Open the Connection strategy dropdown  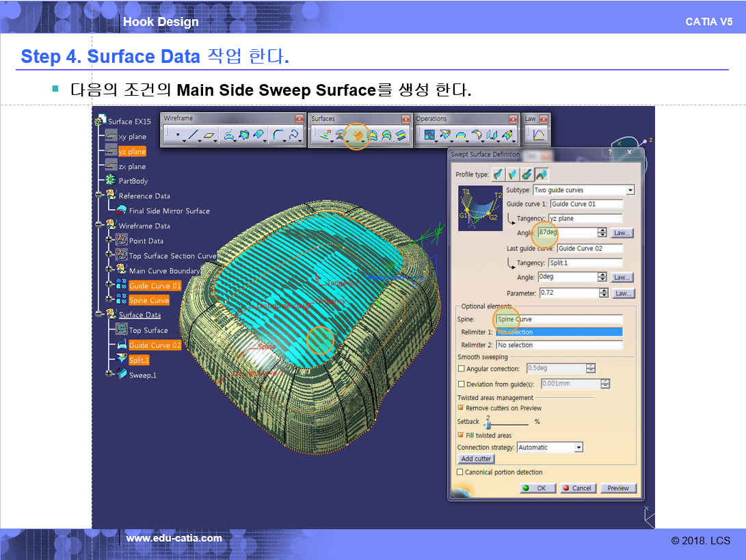[578, 447]
